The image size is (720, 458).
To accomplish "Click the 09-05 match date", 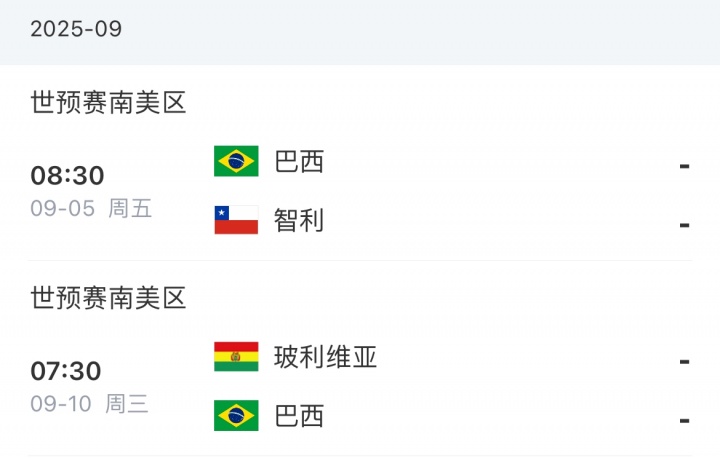I will [62, 209].
